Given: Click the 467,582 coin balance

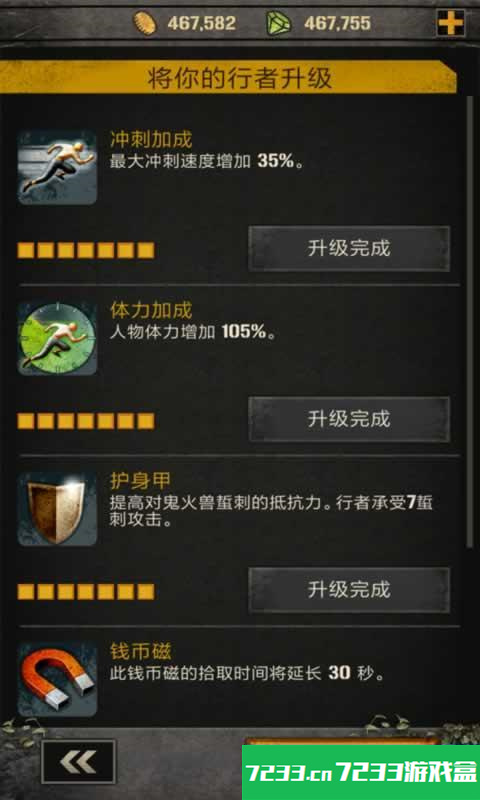Looking at the screenshot, I should click(x=201, y=23).
